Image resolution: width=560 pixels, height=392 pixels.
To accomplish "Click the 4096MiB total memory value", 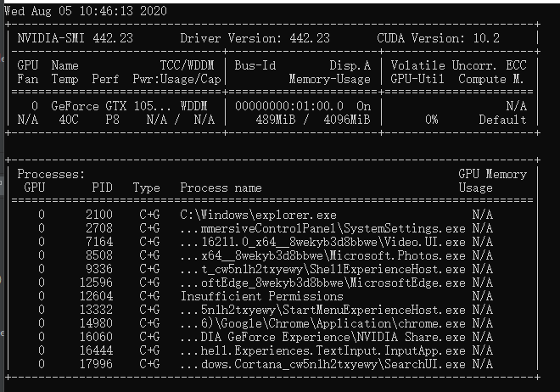I will tap(347, 120).
